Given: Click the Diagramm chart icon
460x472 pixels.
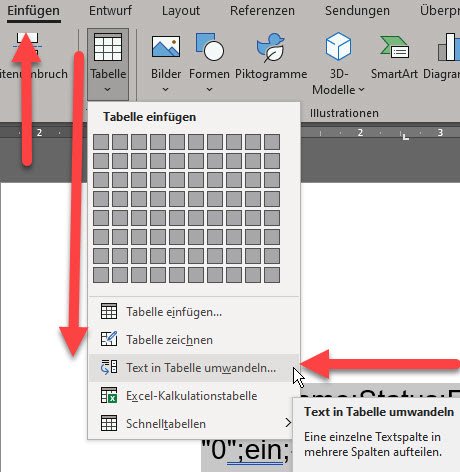Looking at the screenshot, I should pos(449,47).
